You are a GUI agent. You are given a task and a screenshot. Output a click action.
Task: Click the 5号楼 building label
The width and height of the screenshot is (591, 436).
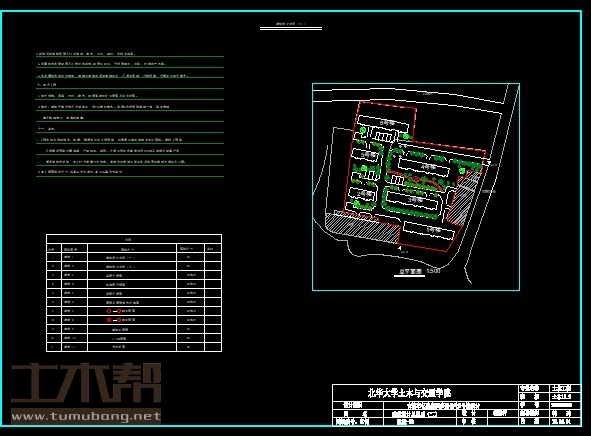pos(368,155)
